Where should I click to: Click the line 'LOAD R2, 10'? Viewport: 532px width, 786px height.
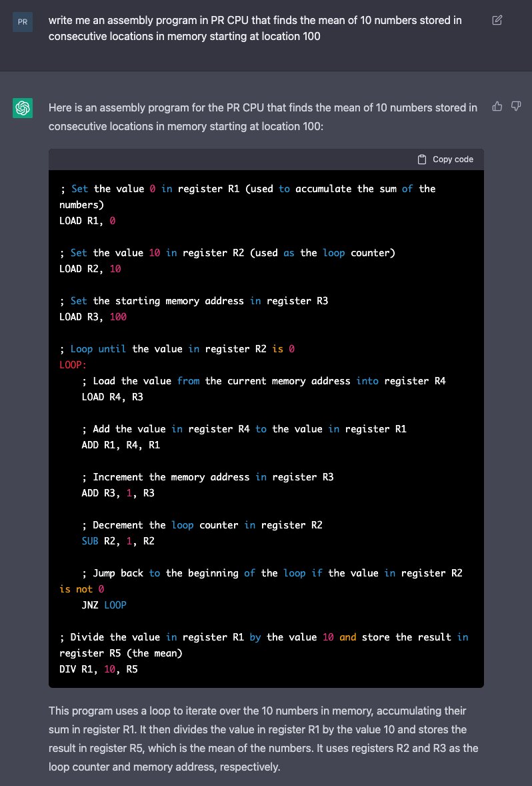click(90, 269)
